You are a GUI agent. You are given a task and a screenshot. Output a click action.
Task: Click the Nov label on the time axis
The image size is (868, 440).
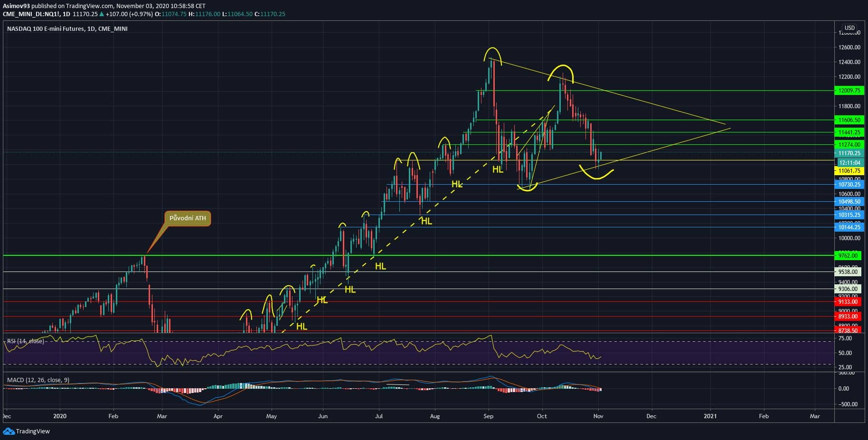[598, 416]
